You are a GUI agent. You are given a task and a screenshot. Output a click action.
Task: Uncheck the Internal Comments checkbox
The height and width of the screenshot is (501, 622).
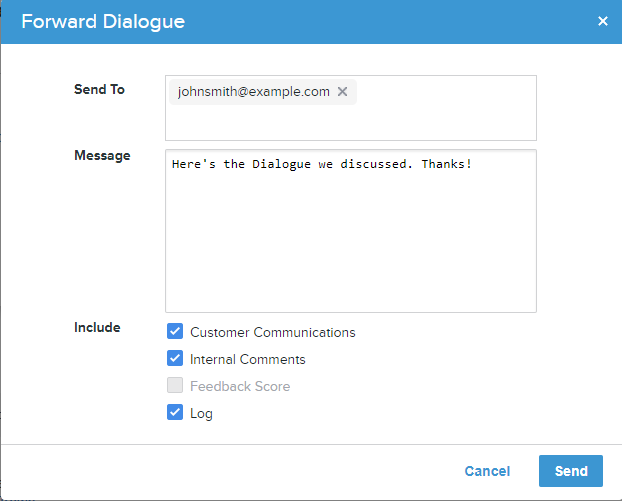point(175,358)
